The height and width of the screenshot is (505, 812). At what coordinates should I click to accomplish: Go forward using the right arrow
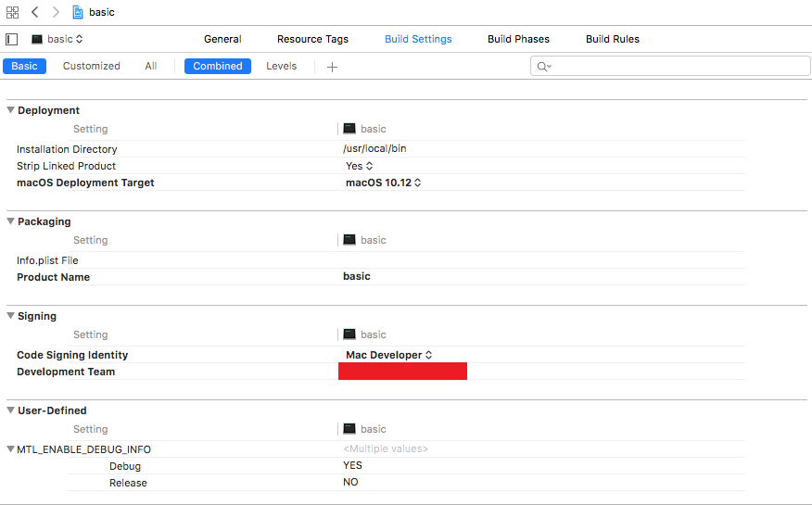pos(56,12)
